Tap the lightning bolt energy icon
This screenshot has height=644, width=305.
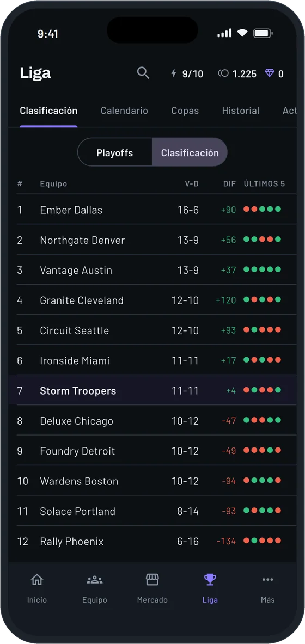(173, 73)
